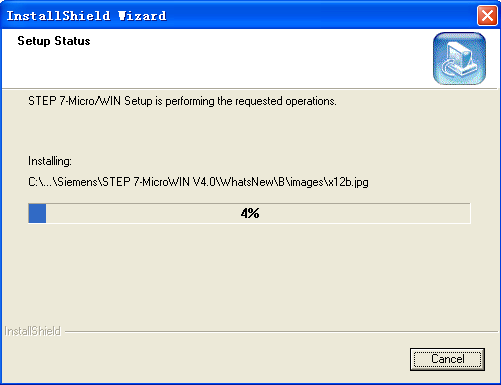Click the blank dialog area below the progress bar
The height and width of the screenshot is (385, 501).
point(250,273)
